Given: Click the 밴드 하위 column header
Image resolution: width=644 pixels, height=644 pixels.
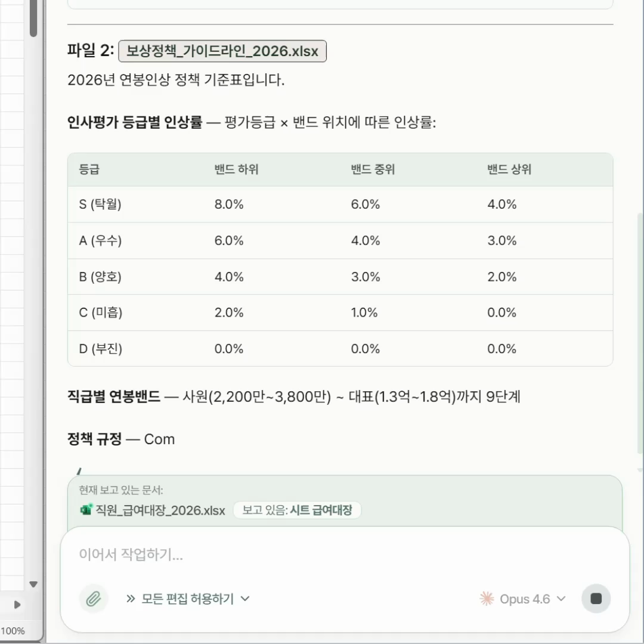Looking at the screenshot, I should pyautogui.click(x=236, y=170).
